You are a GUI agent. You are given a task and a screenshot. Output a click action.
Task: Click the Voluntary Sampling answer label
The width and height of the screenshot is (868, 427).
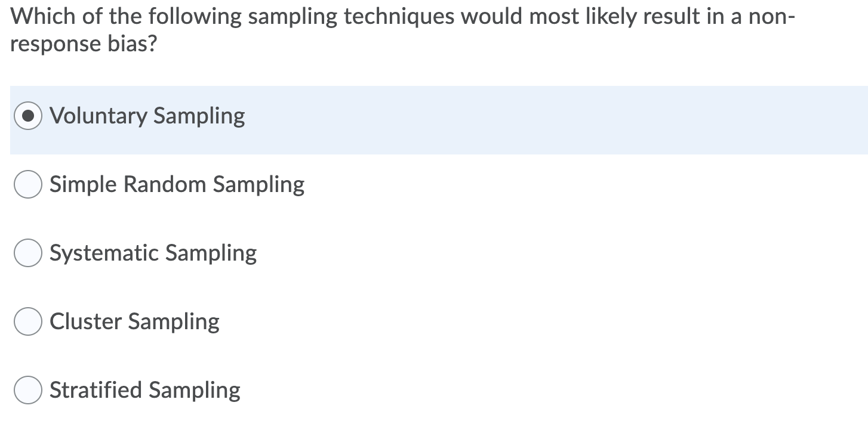(x=147, y=116)
